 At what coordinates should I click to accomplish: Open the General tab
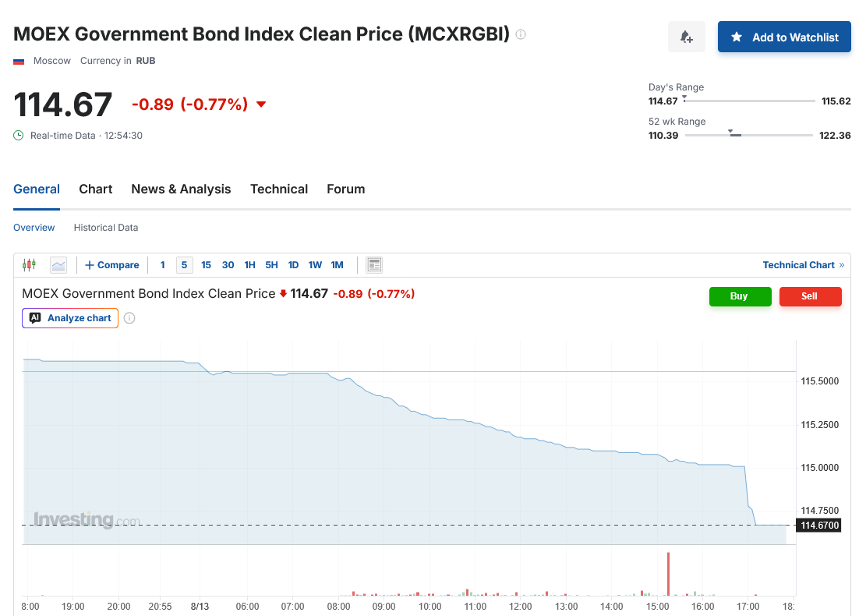tap(37, 189)
